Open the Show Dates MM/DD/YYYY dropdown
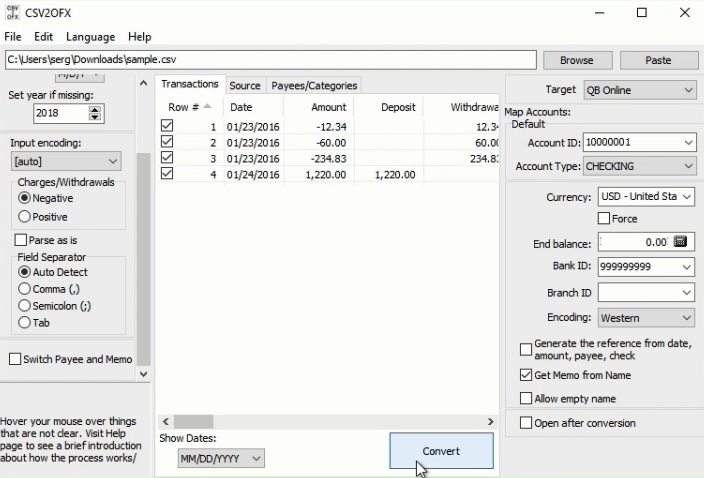The image size is (704, 478). pyautogui.click(x=221, y=458)
